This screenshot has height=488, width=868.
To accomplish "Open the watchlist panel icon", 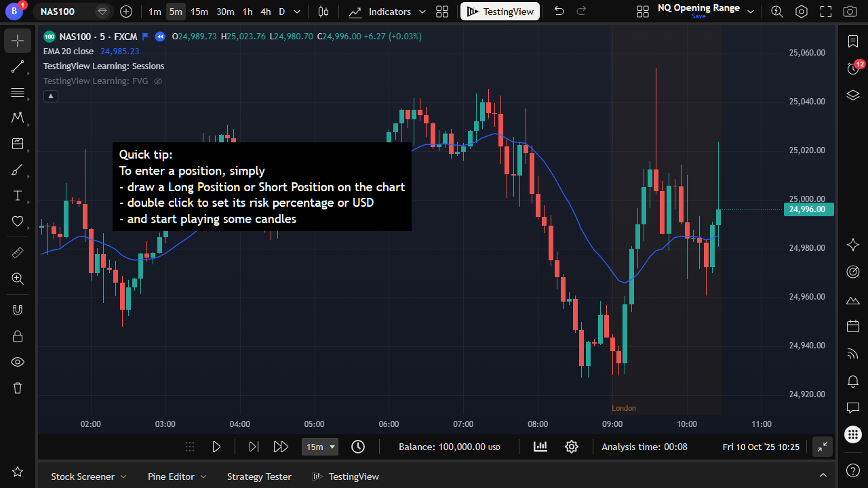I will (x=854, y=41).
